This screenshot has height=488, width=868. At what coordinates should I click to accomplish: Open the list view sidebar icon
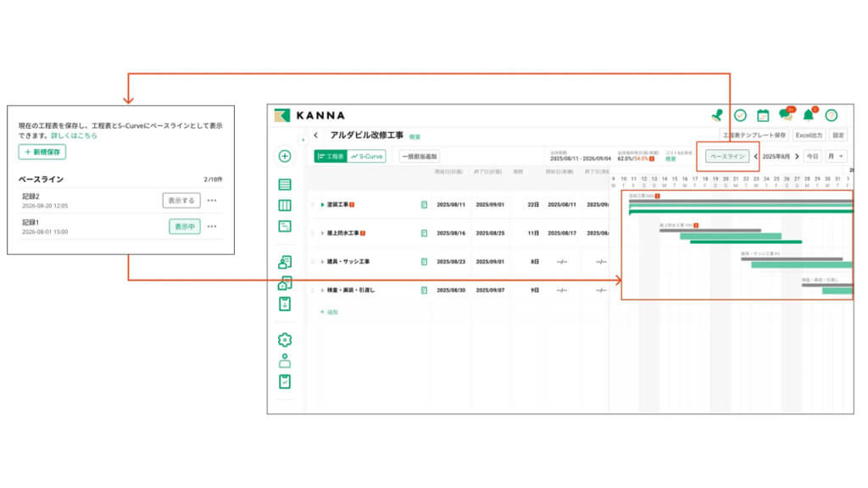285,184
